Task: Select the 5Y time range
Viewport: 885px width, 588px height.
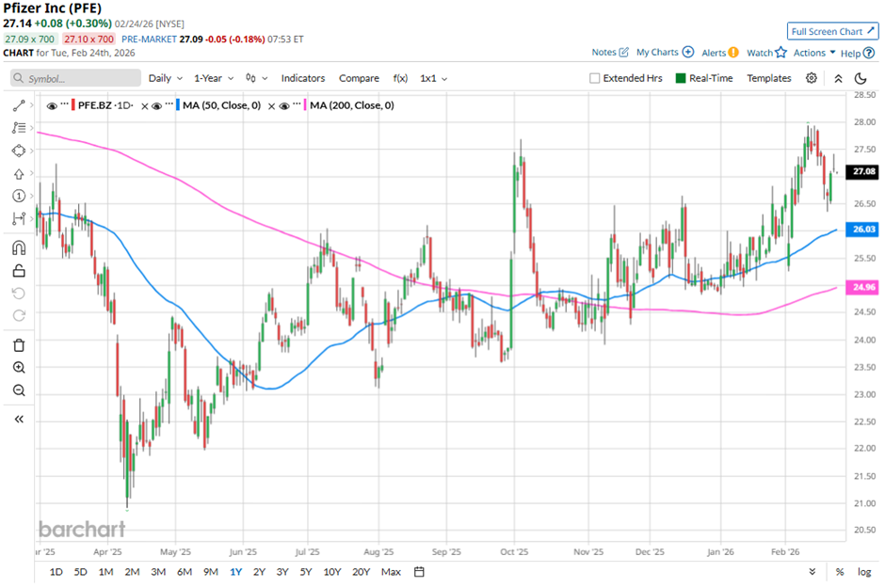Action: pyautogui.click(x=306, y=572)
